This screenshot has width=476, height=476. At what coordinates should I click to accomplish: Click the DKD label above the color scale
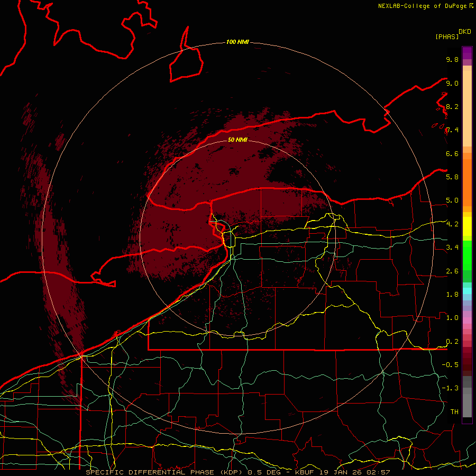pos(465,32)
